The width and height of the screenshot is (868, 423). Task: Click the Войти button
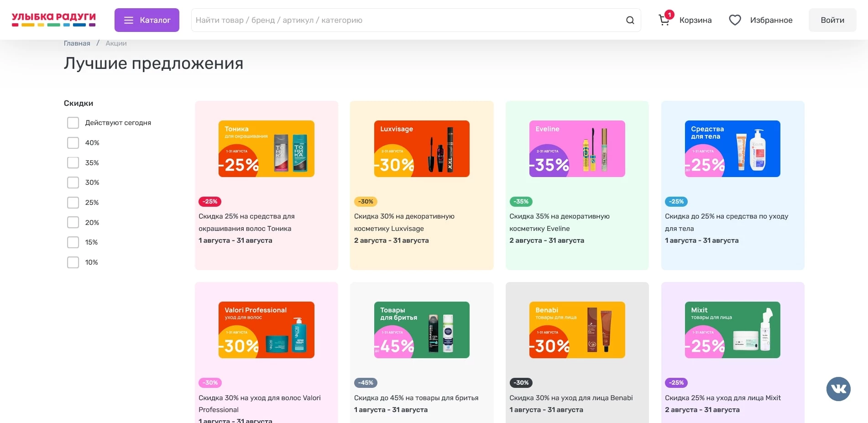pos(832,20)
